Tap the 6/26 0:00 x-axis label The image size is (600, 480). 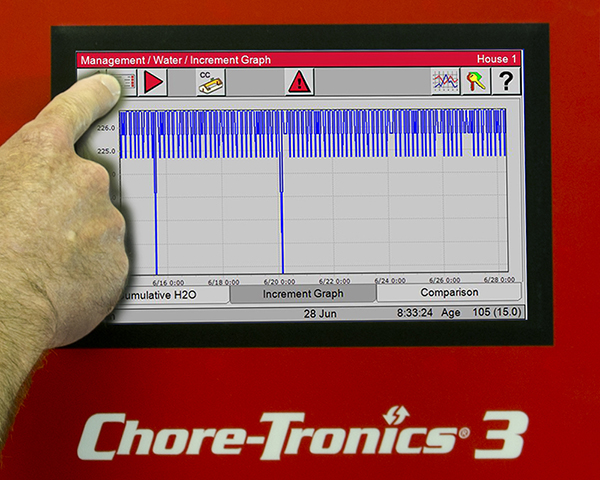tap(445, 280)
